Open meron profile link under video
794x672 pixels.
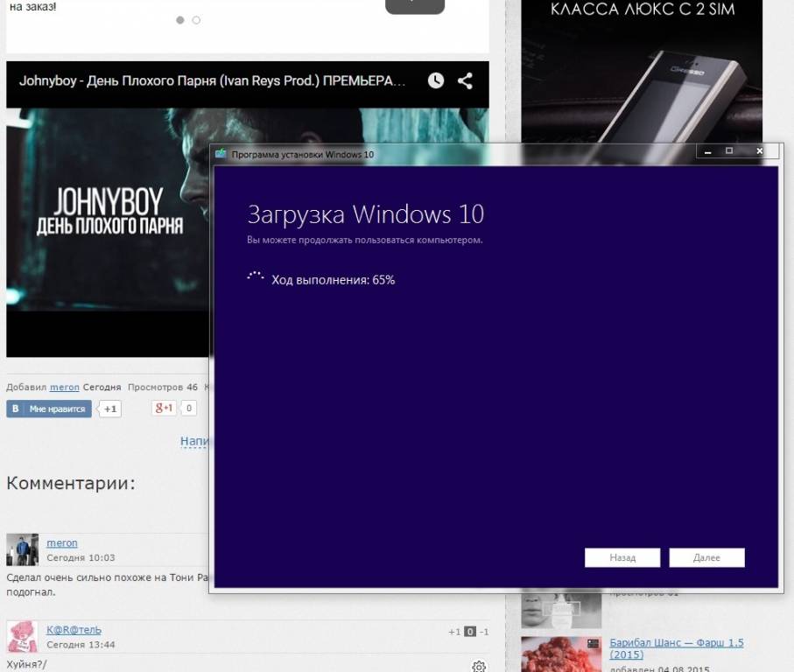click(64, 387)
